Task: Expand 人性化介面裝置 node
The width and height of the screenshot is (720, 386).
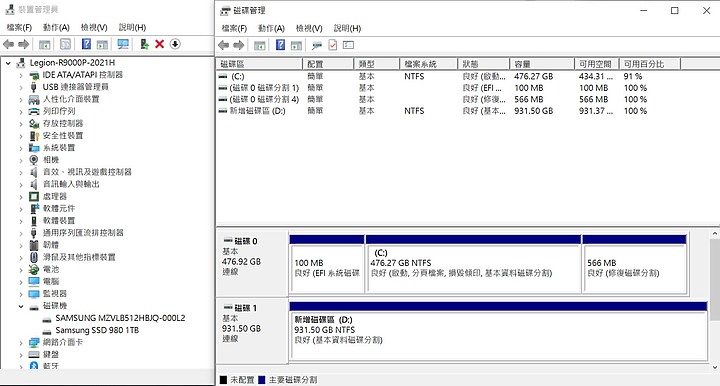Action: pyautogui.click(x=21, y=99)
